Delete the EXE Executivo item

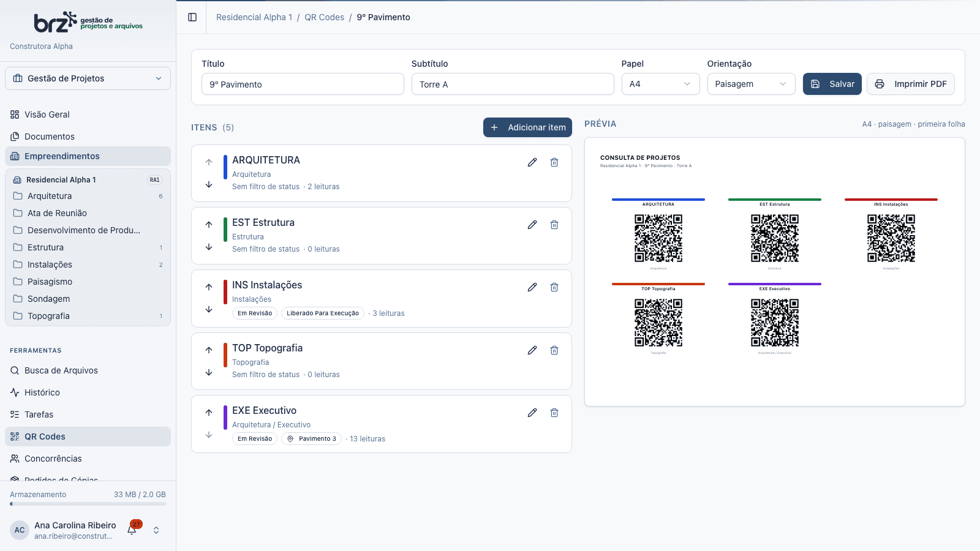click(554, 413)
